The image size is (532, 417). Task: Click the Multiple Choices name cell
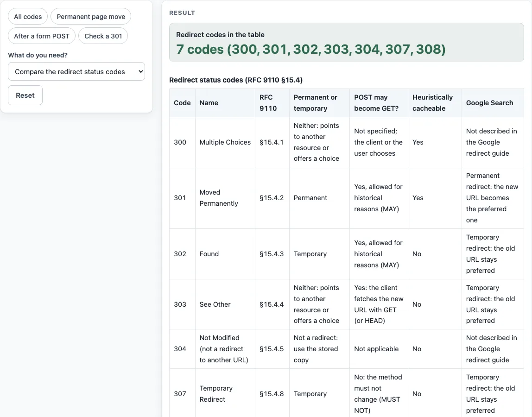[x=225, y=142]
